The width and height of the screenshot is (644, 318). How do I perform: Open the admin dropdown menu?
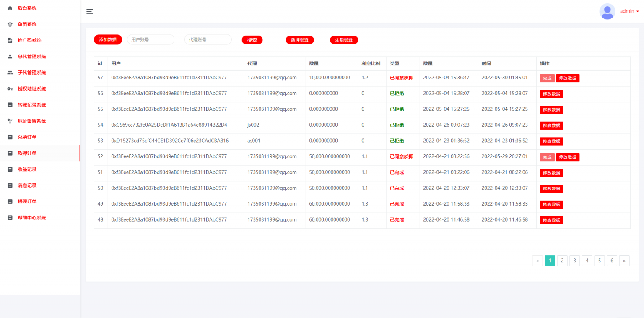[629, 11]
